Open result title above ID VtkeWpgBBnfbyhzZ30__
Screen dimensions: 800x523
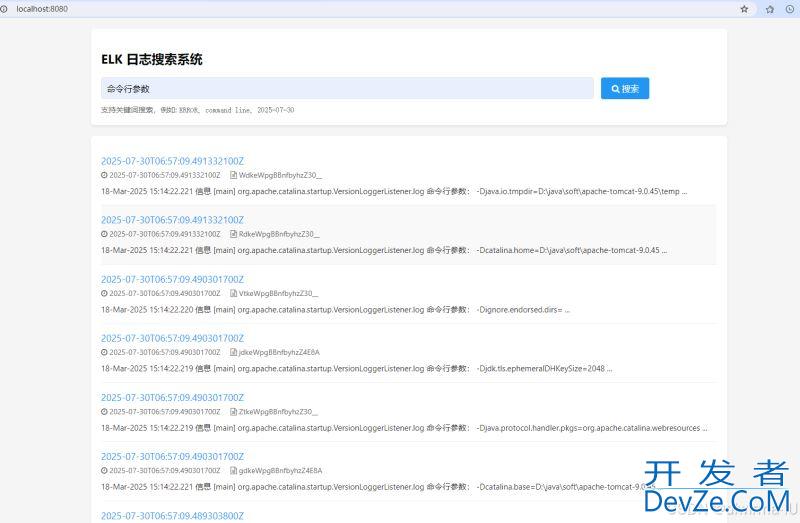[x=172, y=279]
